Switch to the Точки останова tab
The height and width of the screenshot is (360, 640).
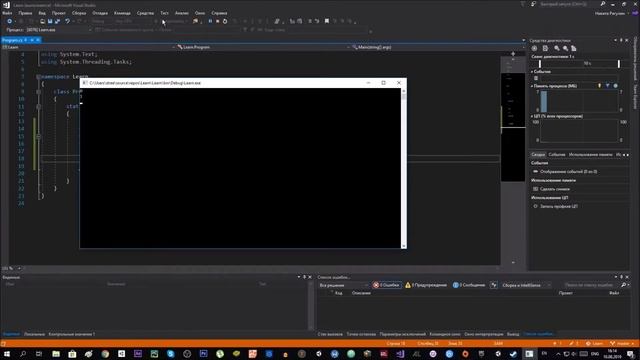pos(361,334)
